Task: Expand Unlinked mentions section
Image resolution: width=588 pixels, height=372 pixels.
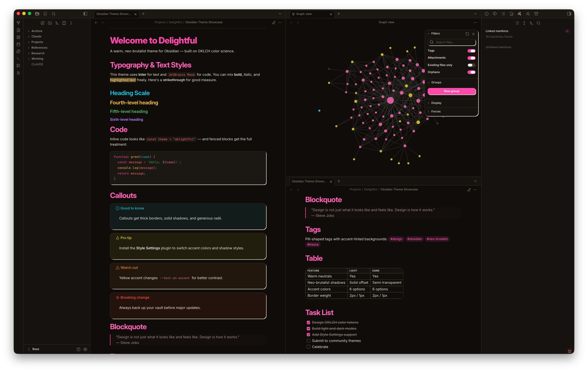Action: click(498, 47)
